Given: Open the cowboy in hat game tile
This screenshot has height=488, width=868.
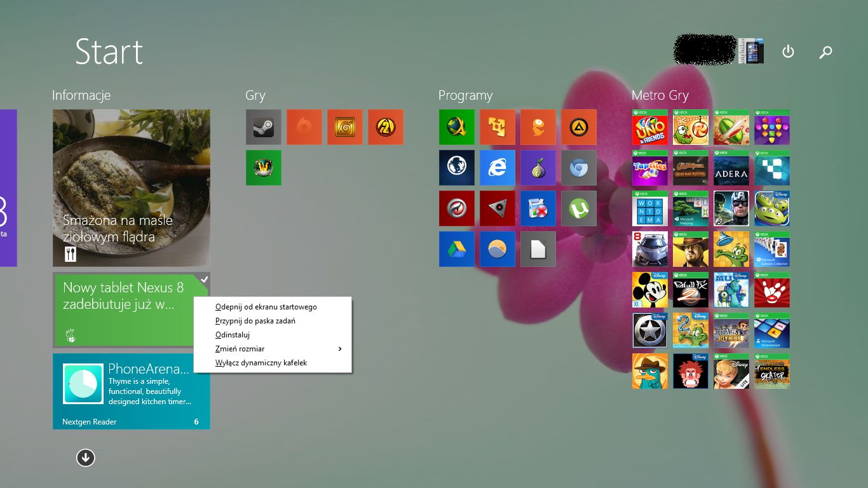Looking at the screenshot, I should click(x=691, y=249).
